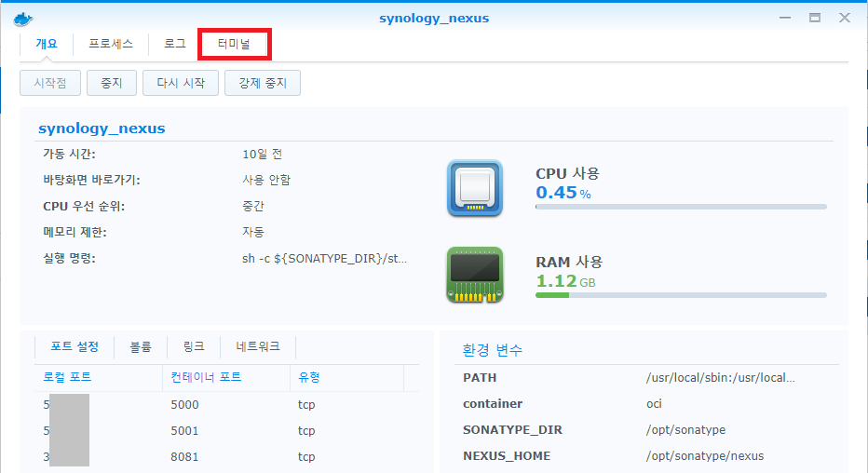Screen dimensions: 868x473
Task: Click the SONATYPE_DIR variable name
Action: tap(512, 430)
